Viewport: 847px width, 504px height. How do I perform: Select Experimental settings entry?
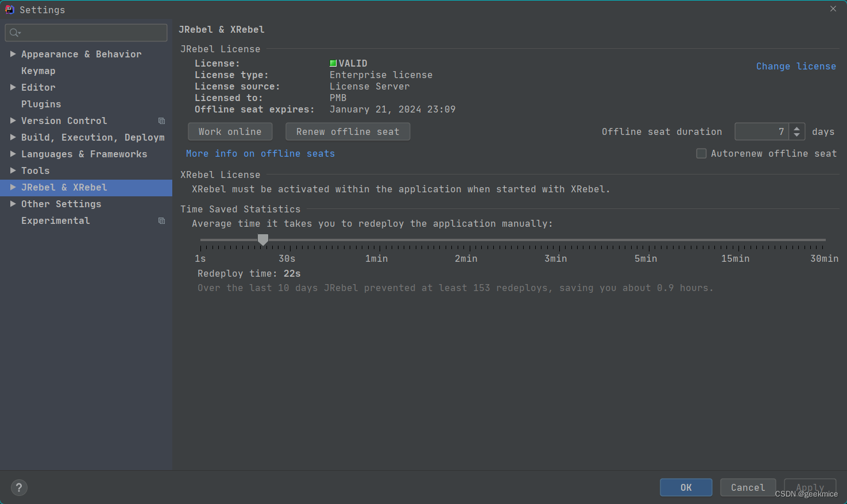pyautogui.click(x=56, y=220)
